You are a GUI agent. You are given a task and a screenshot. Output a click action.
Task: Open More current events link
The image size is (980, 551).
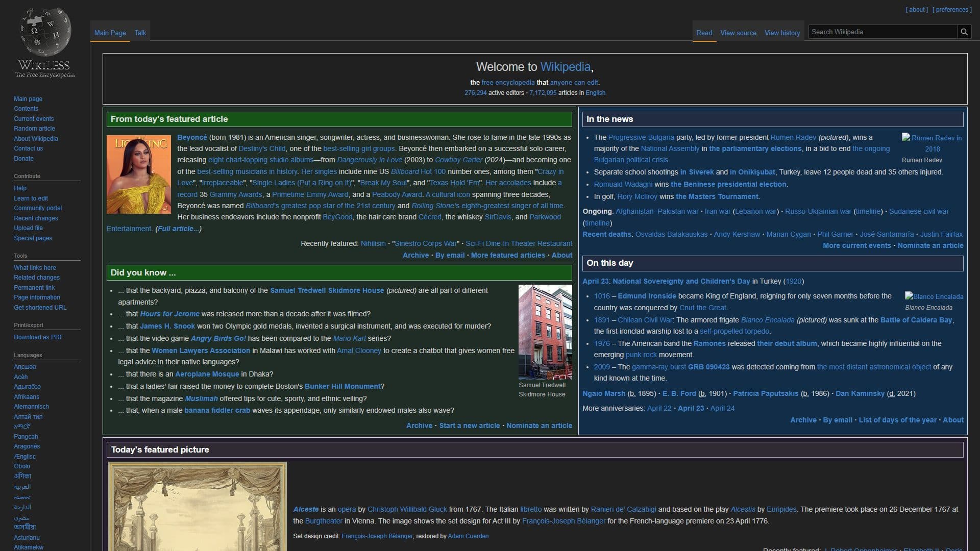click(x=857, y=245)
